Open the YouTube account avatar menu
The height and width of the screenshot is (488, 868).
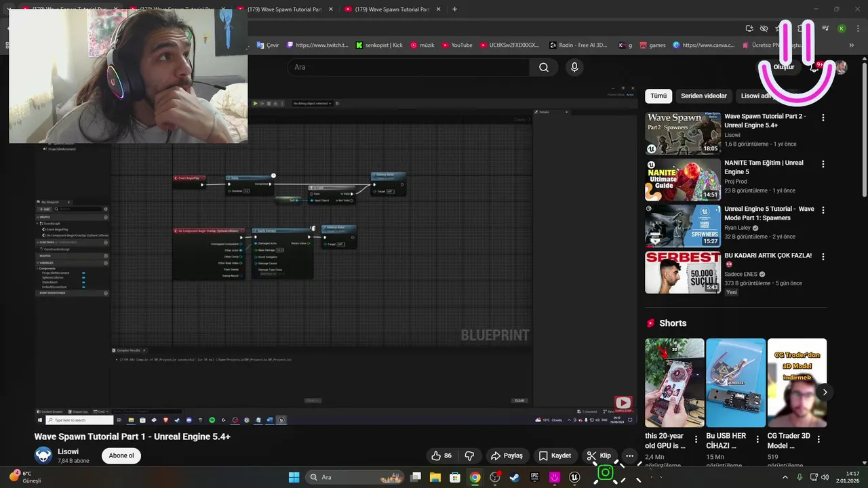coord(841,67)
